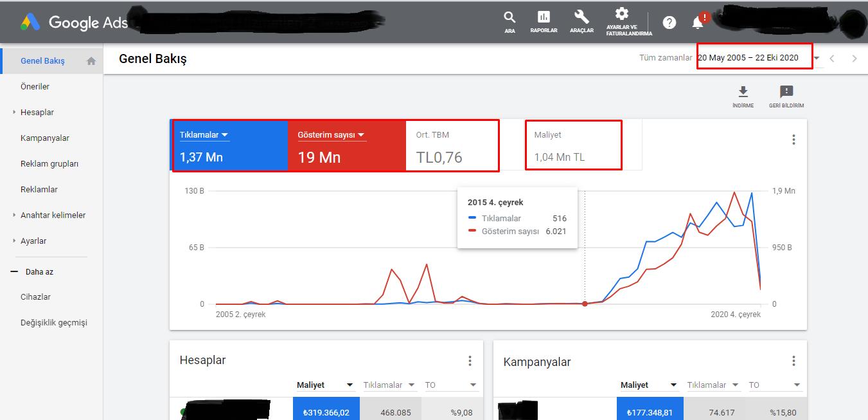Open the chart card three-dot menu
868x420 pixels.
[793, 140]
